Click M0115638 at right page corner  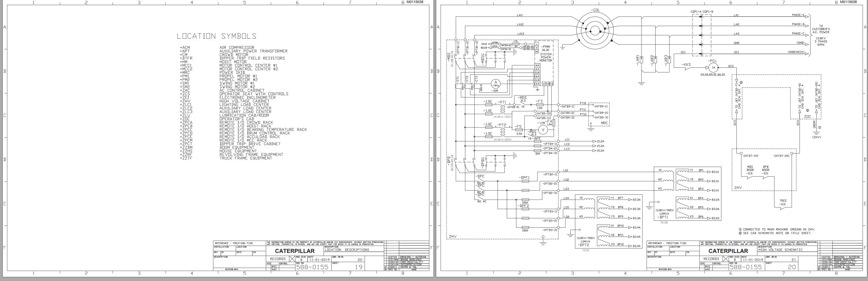point(848,2)
